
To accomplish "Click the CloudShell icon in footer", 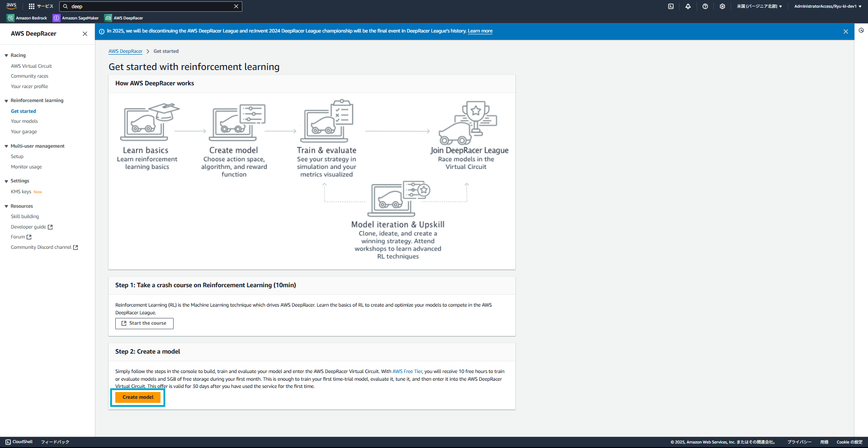I will (x=8, y=442).
